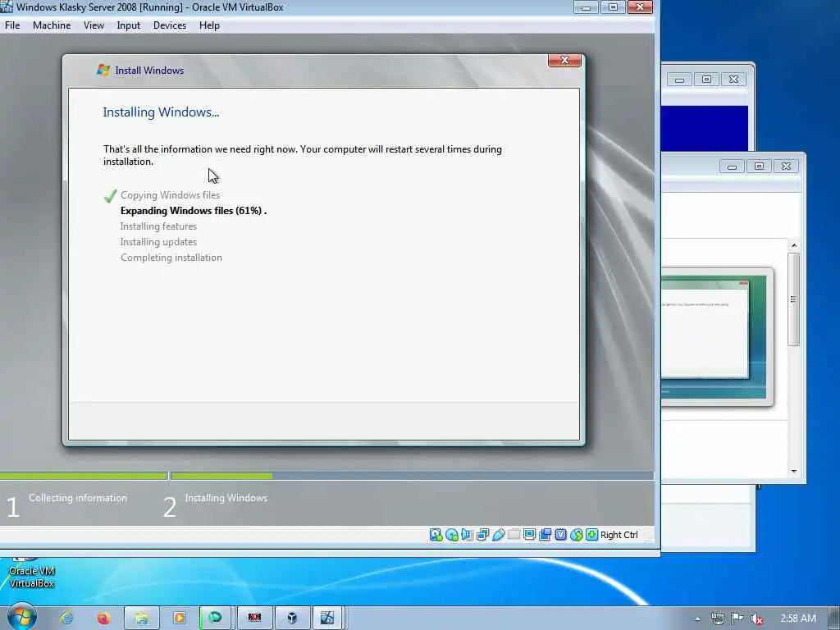
Task: Click the display settings icon in VirtualBox status bar
Action: point(529,535)
